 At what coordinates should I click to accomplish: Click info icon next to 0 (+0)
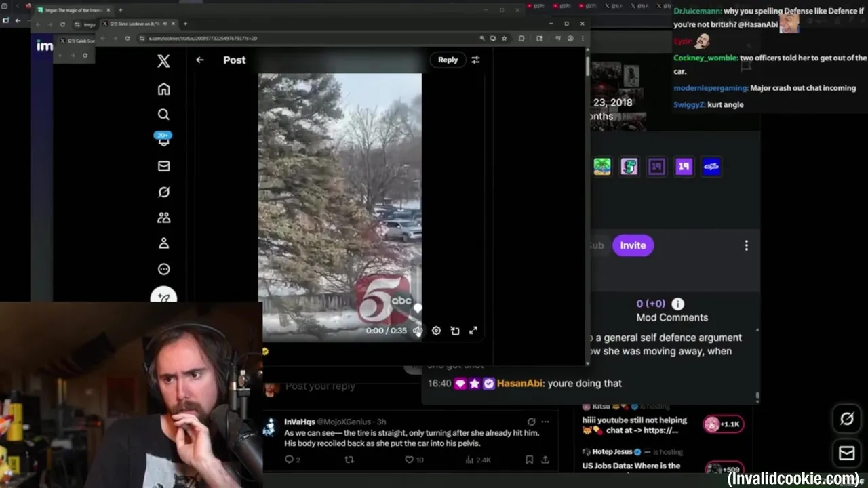tap(677, 304)
